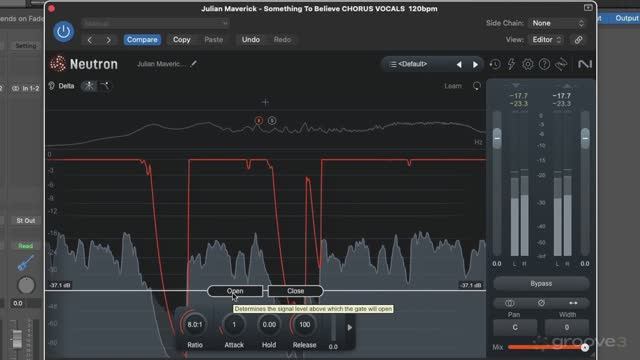Open the help question mark icon
This screenshot has height=360, width=640.
click(544, 64)
